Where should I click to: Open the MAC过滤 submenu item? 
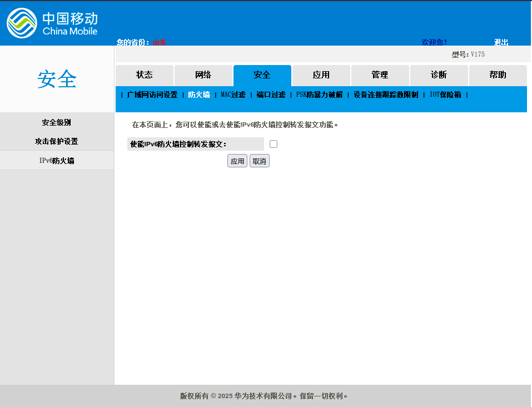[x=233, y=95]
